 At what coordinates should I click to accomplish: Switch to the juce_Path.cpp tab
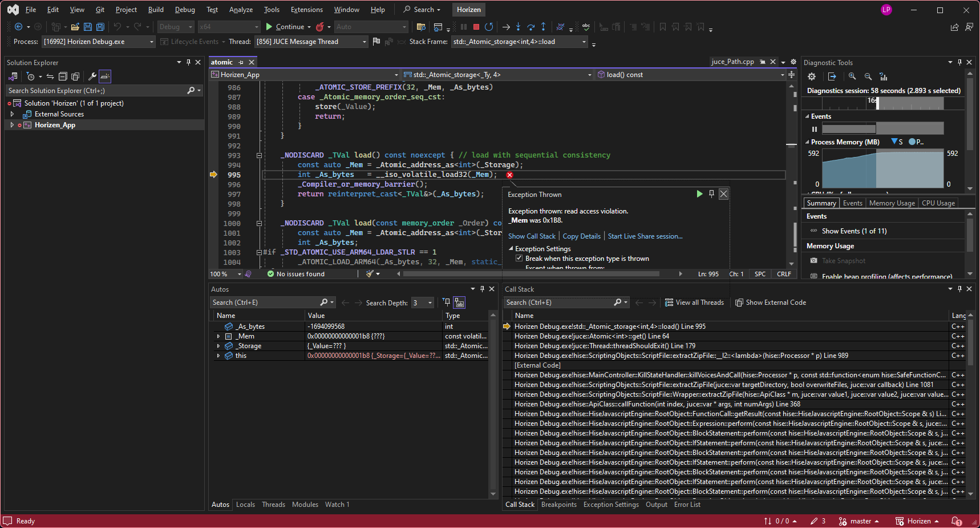(x=732, y=62)
